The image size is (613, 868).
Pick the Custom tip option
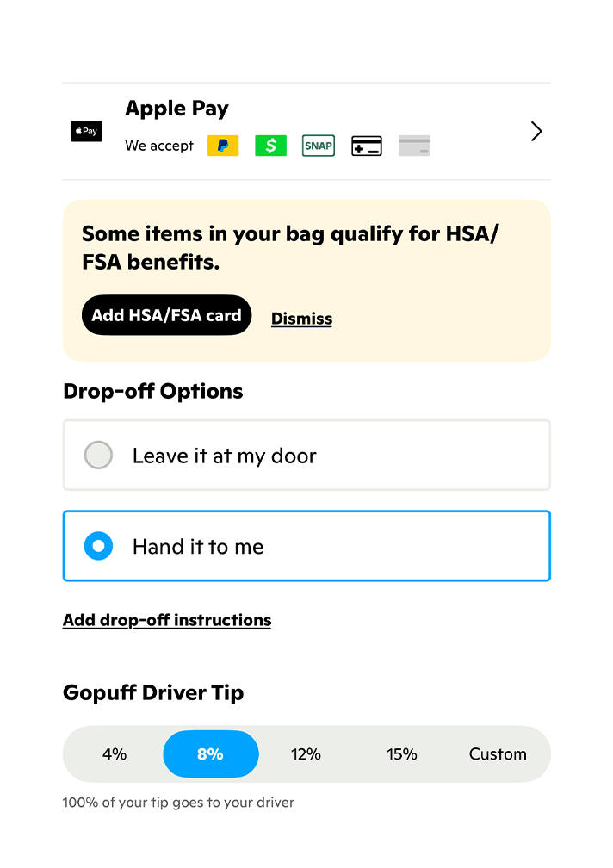[x=498, y=754]
